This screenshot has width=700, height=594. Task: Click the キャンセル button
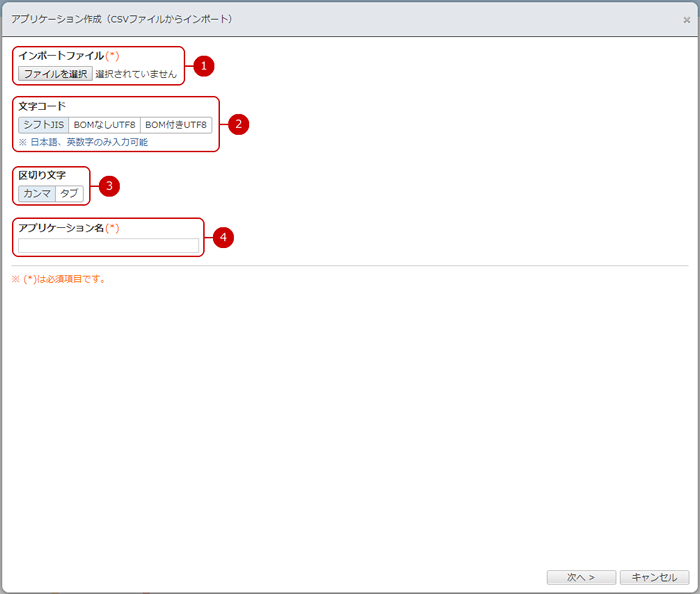click(x=654, y=577)
